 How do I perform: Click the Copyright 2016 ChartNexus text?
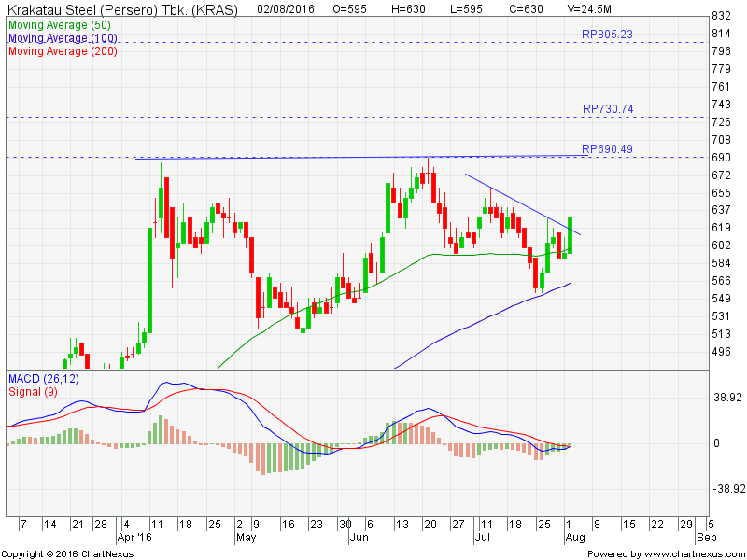point(68,554)
